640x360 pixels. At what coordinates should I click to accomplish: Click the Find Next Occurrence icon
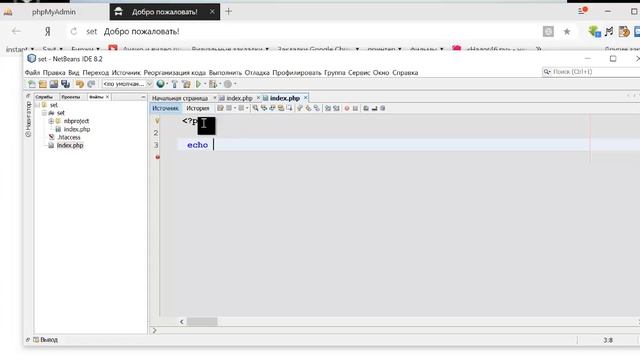click(273, 108)
